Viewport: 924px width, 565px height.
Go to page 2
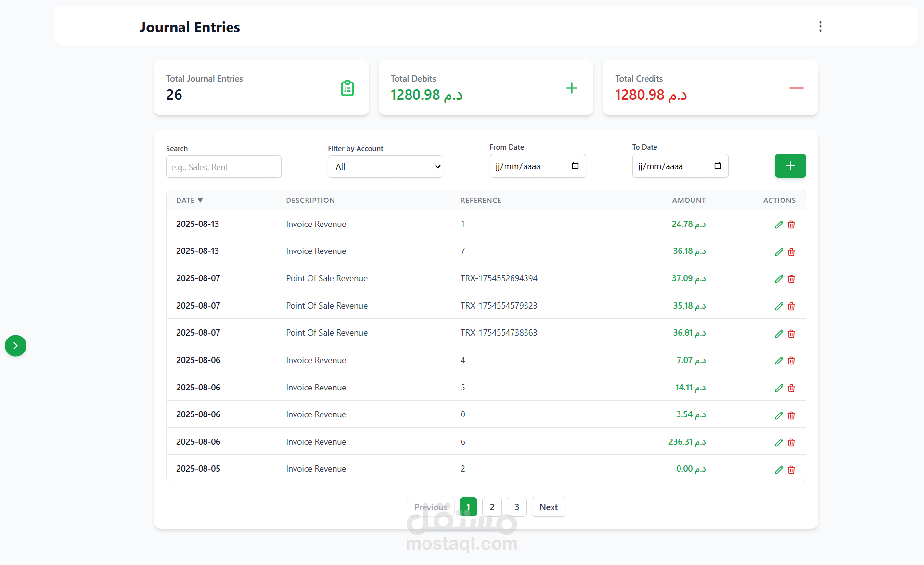492,507
